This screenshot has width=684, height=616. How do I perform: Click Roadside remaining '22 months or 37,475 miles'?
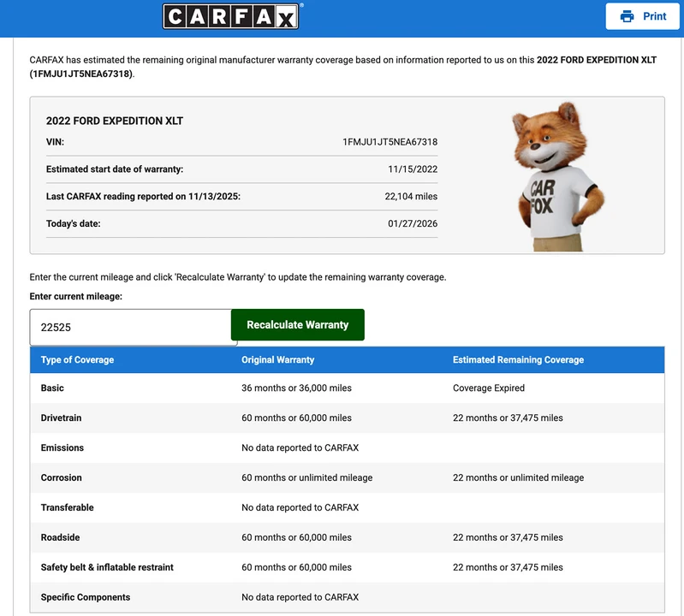[508, 537]
